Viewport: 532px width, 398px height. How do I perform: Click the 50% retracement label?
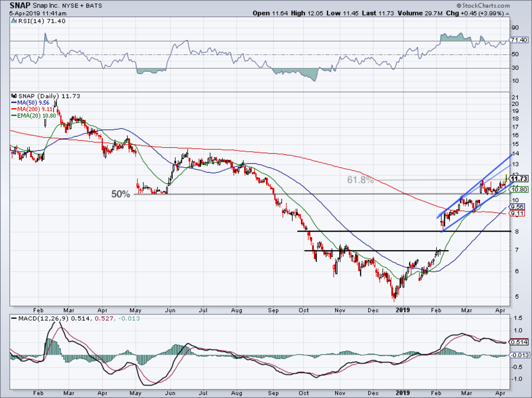coord(121,194)
